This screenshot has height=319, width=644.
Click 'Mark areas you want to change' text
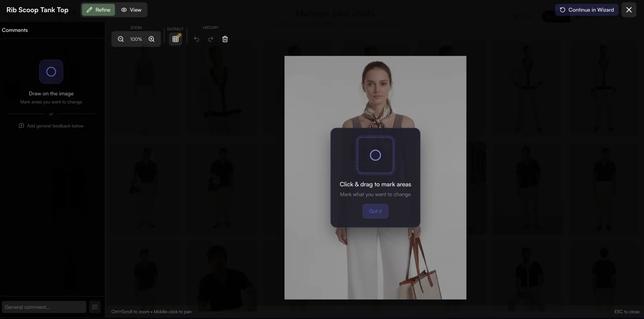pyautogui.click(x=51, y=102)
